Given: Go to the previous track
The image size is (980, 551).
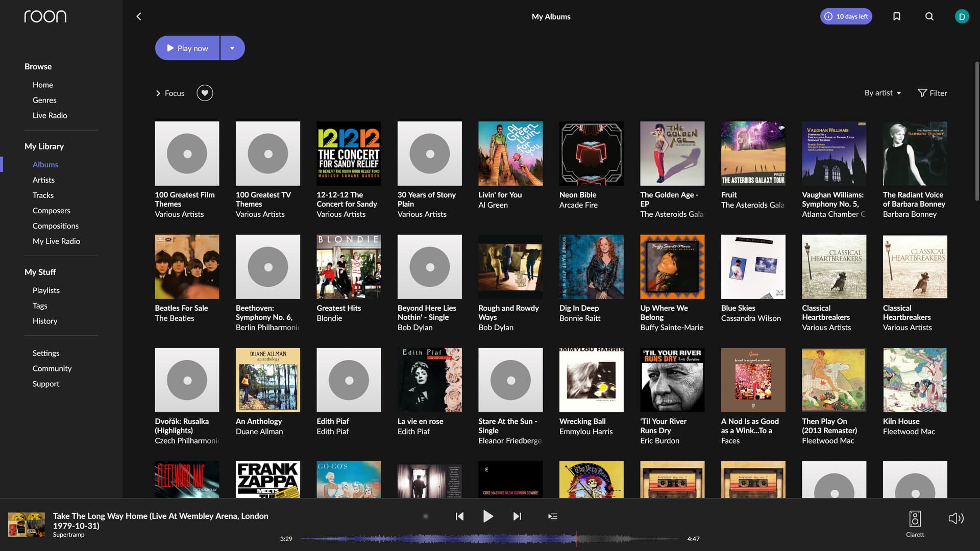Looking at the screenshot, I should coord(459,516).
